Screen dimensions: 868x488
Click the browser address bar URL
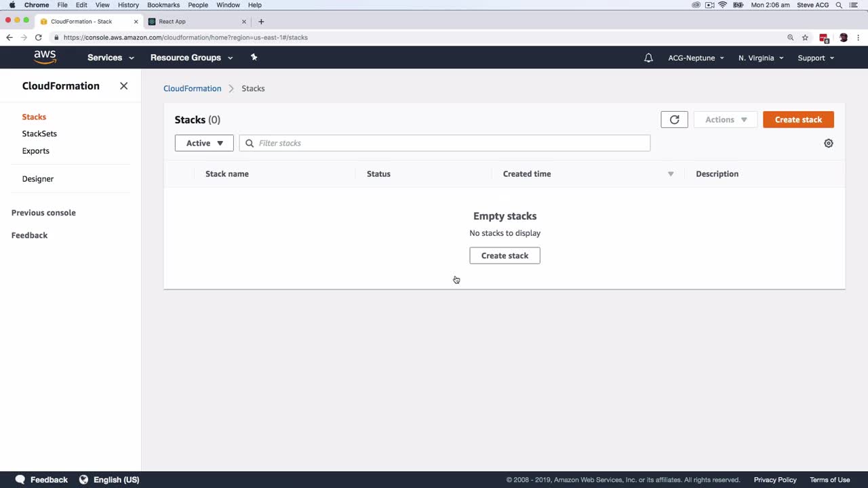[x=186, y=37]
